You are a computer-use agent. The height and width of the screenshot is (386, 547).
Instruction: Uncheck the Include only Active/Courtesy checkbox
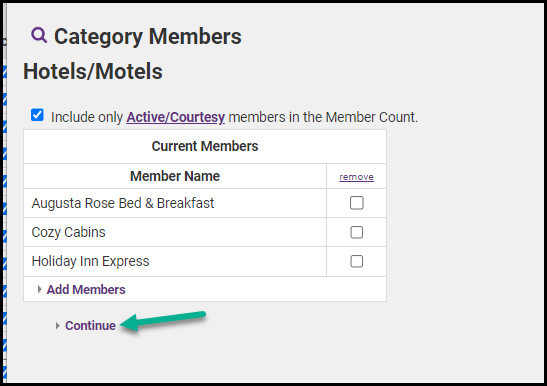(37, 115)
